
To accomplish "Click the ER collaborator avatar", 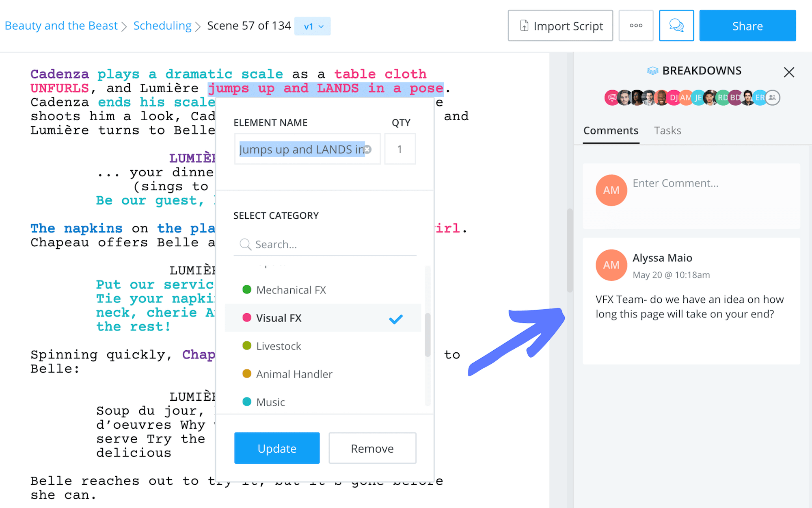I will [760, 98].
